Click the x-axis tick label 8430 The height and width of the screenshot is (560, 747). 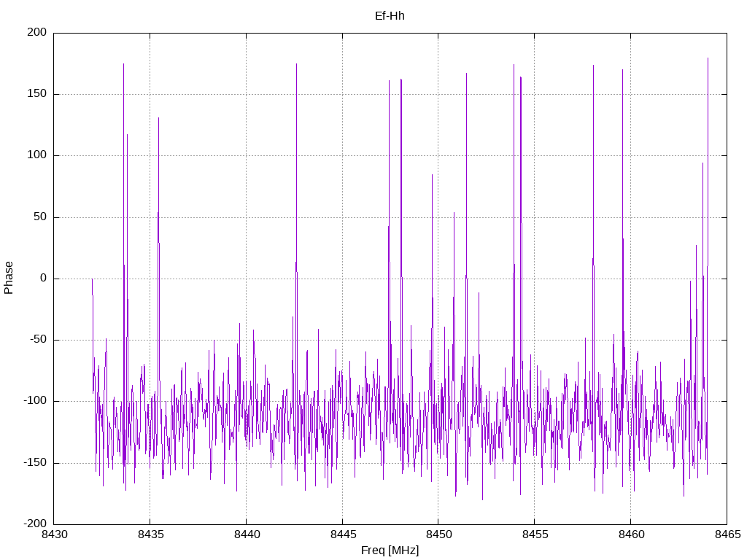54,534
